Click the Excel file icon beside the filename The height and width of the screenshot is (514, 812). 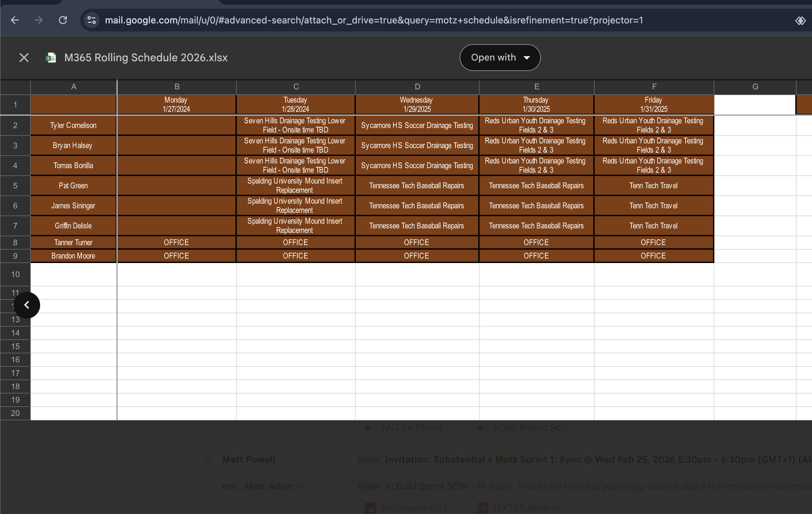tap(51, 58)
